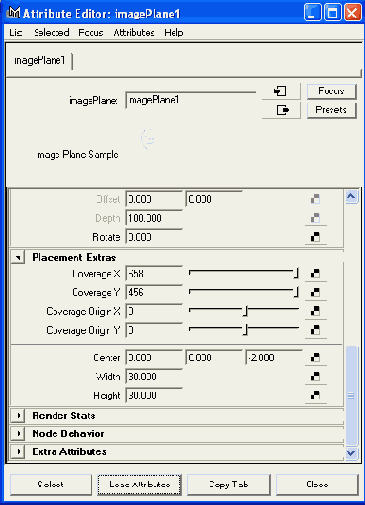Screen dimensions: 365x505
Task: Click the input connection arrow icon
Action: (281, 91)
